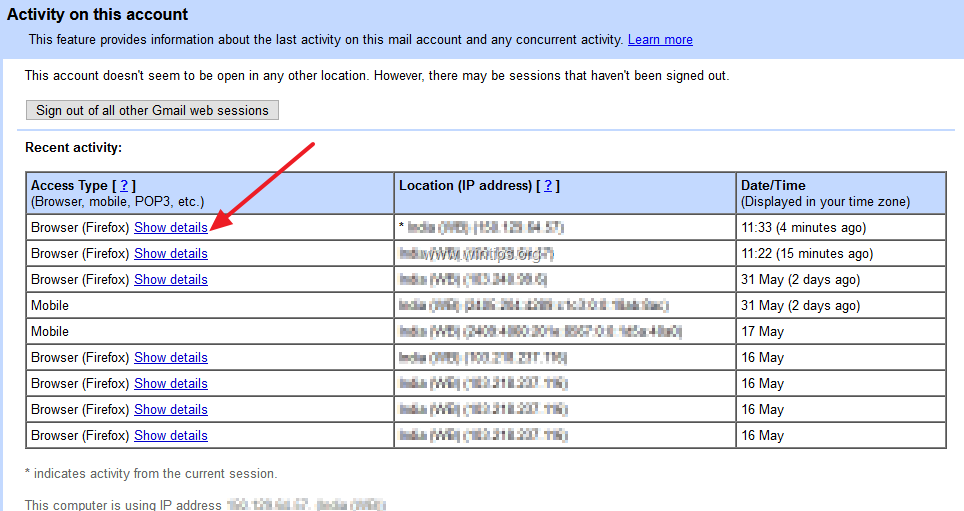Viewport: 964px width, 511px height.
Task: Open the Access Type help question mark
Action: click(124, 186)
